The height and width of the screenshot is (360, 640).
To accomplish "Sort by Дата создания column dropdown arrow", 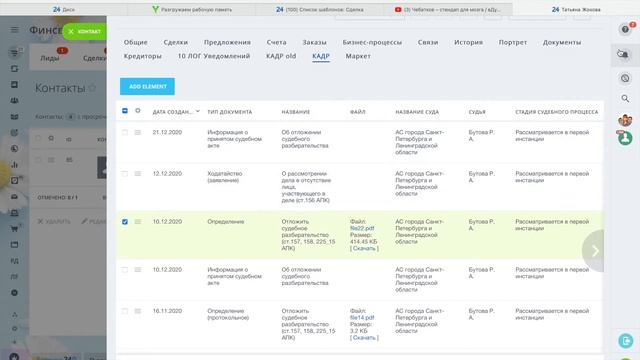I will click(198, 111).
